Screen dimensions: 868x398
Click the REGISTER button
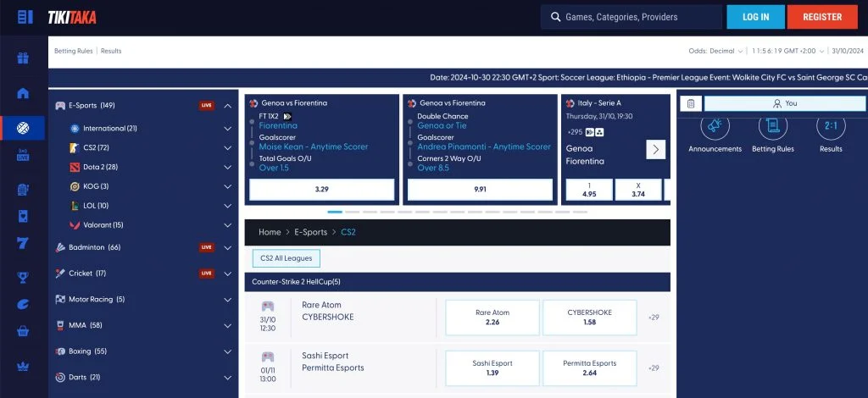pyautogui.click(x=822, y=17)
